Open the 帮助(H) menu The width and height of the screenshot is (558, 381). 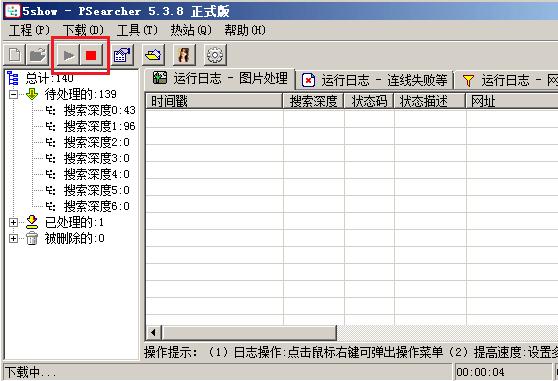245,30
